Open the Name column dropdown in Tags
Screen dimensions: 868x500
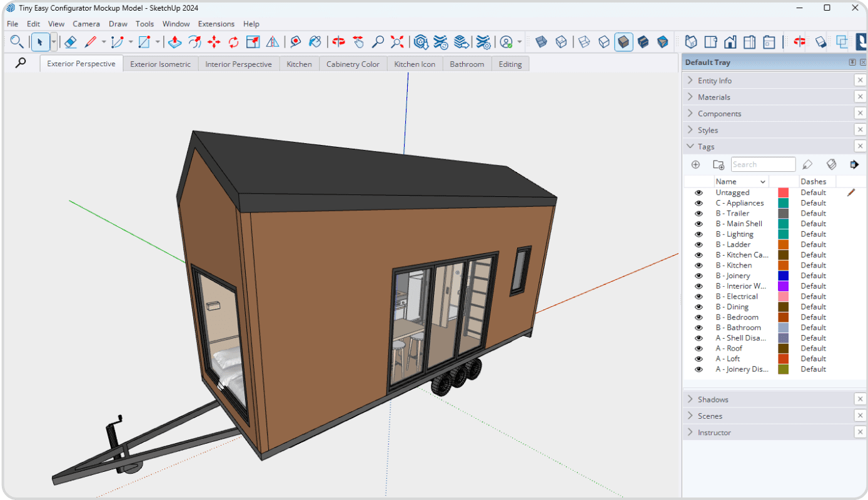[763, 181]
